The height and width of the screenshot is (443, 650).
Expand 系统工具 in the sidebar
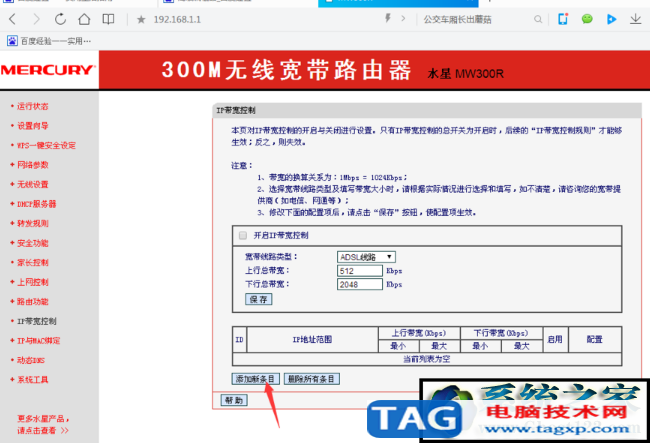coord(32,380)
